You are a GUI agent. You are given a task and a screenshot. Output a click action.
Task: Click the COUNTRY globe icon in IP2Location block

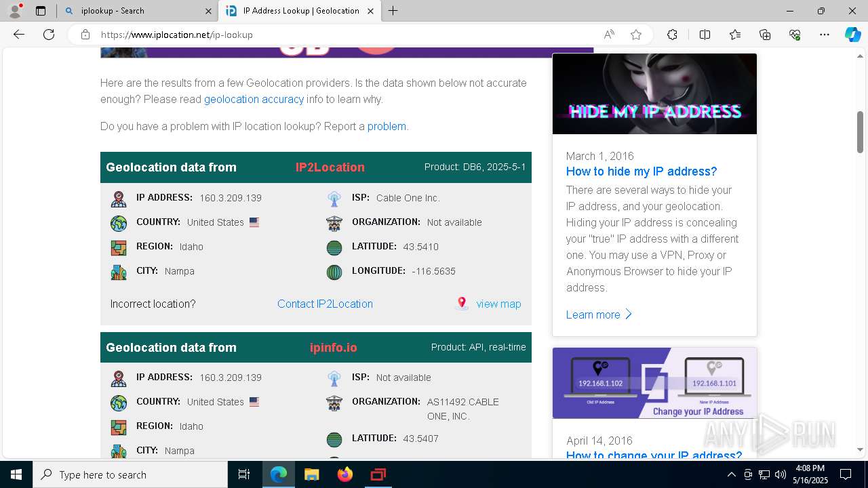119,223
